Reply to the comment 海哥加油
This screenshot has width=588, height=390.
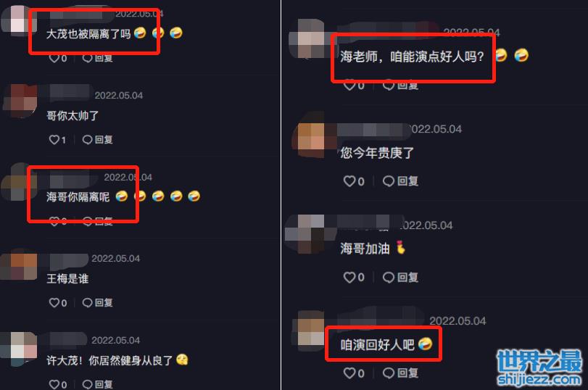click(400, 277)
